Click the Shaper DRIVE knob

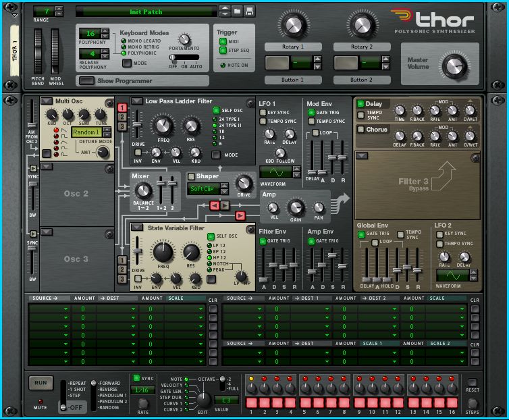[244, 184]
